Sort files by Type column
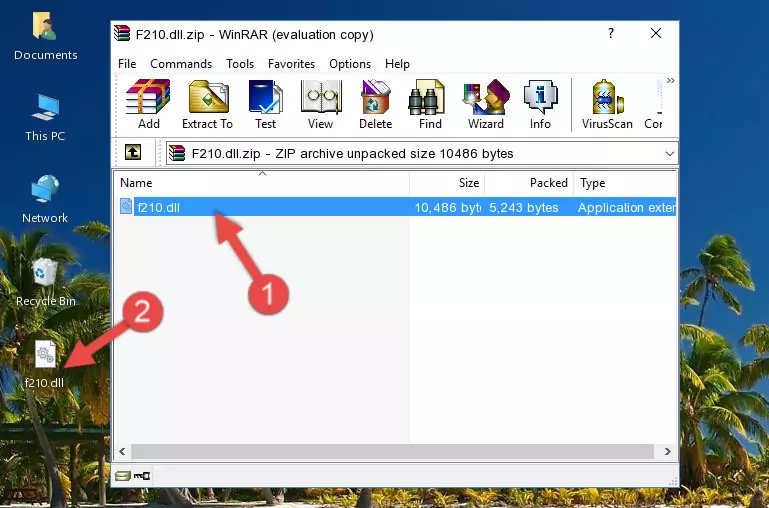 (x=625, y=183)
